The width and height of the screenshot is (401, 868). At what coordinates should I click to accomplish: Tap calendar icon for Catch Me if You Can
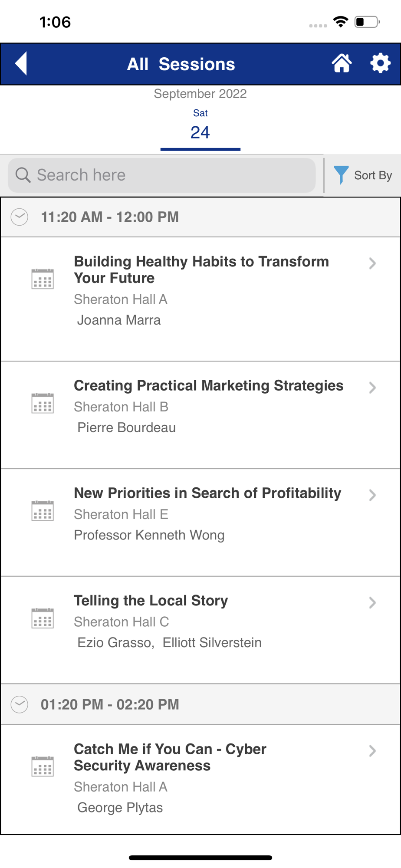click(x=43, y=766)
